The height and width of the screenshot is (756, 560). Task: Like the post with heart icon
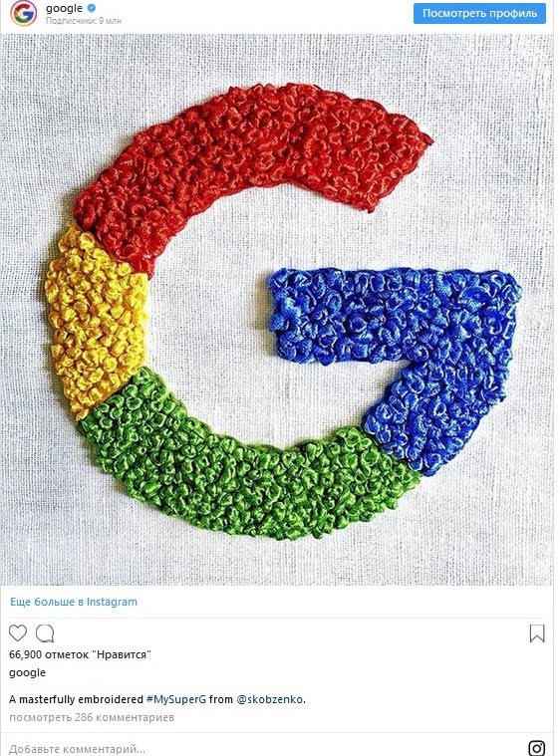point(18,633)
